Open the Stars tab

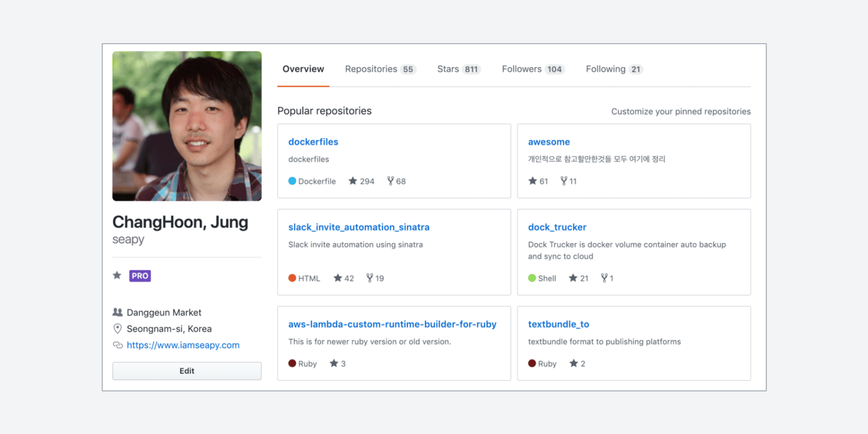(x=458, y=69)
